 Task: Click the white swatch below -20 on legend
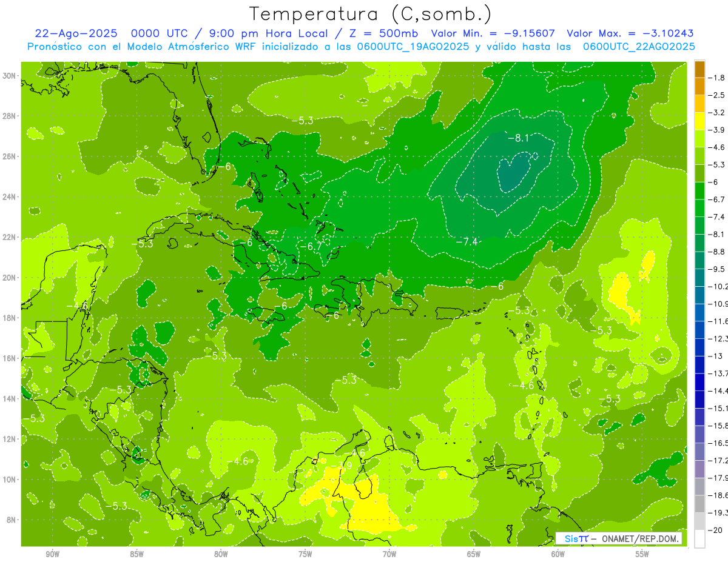[x=699, y=539]
